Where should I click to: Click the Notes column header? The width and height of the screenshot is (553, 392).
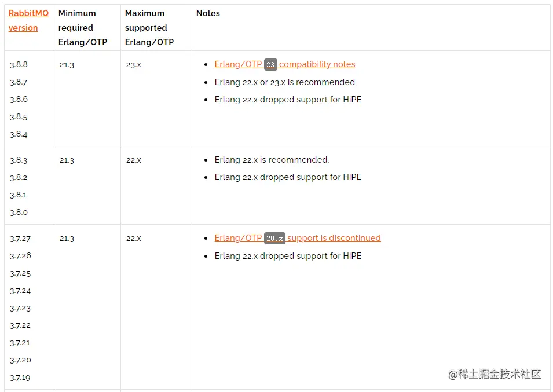208,13
